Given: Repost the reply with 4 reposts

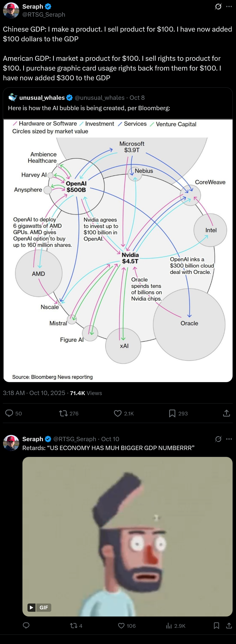Looking at the screenshot, I should tap(73, 626).
